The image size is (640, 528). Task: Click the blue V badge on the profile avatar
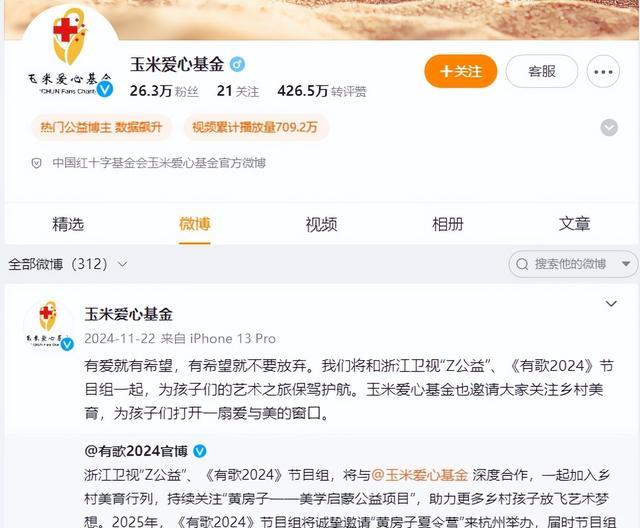[105, 89]
